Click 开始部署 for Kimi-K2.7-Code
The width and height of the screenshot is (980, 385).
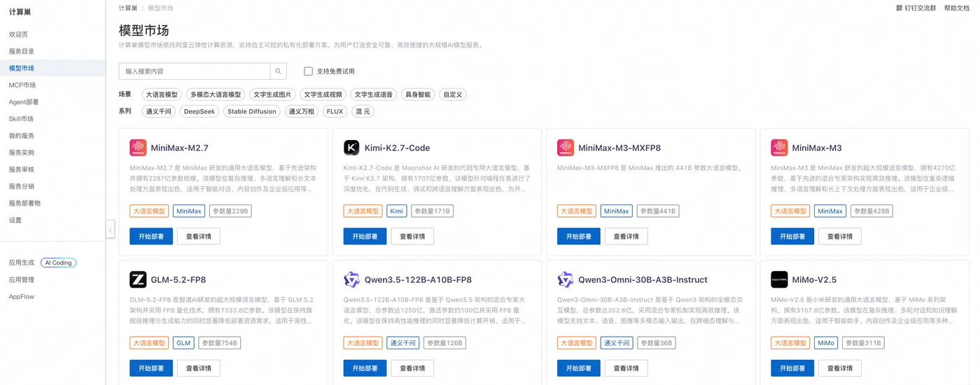pyautogui.click(x=365, y=237)
